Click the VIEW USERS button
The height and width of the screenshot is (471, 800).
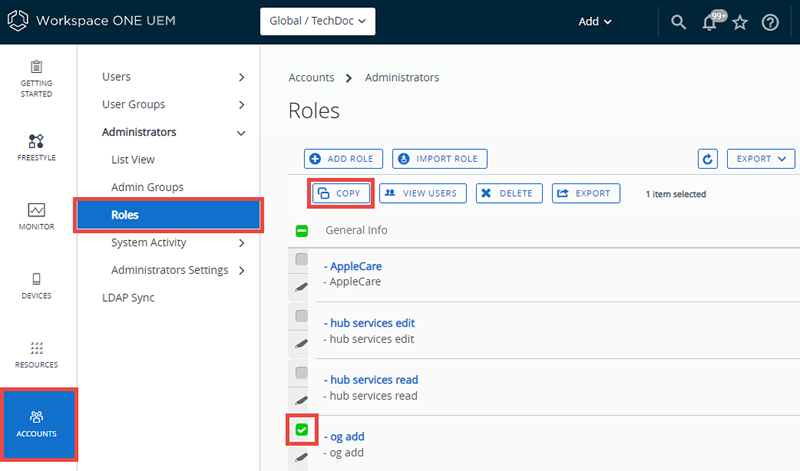[x=422, y=193]
